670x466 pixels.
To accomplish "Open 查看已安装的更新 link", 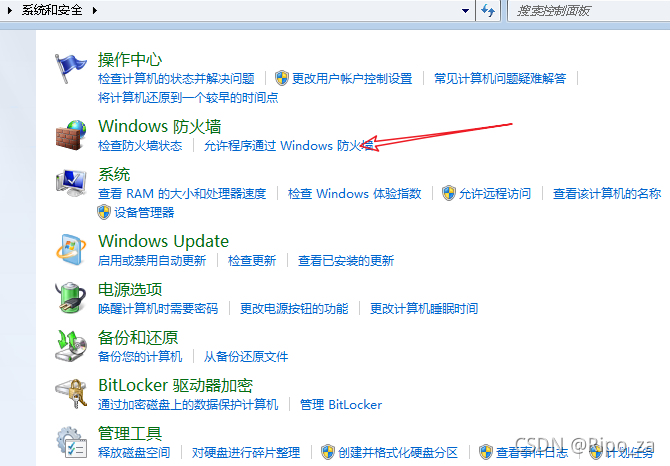I will coord(346,261).
